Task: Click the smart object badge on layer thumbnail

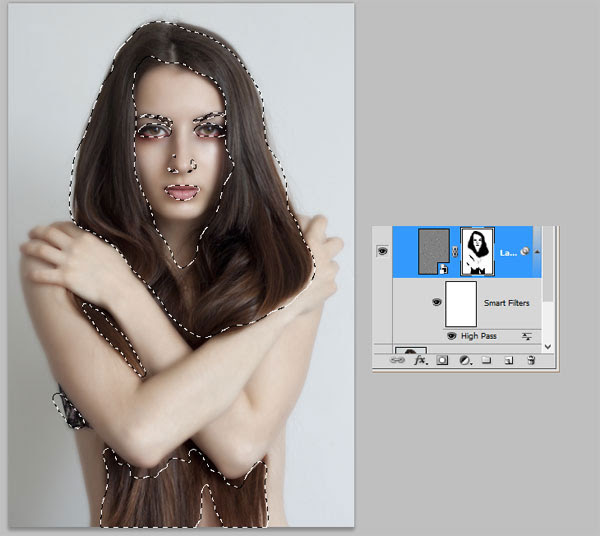Action: pyautogui.click(x=443, y=269)
